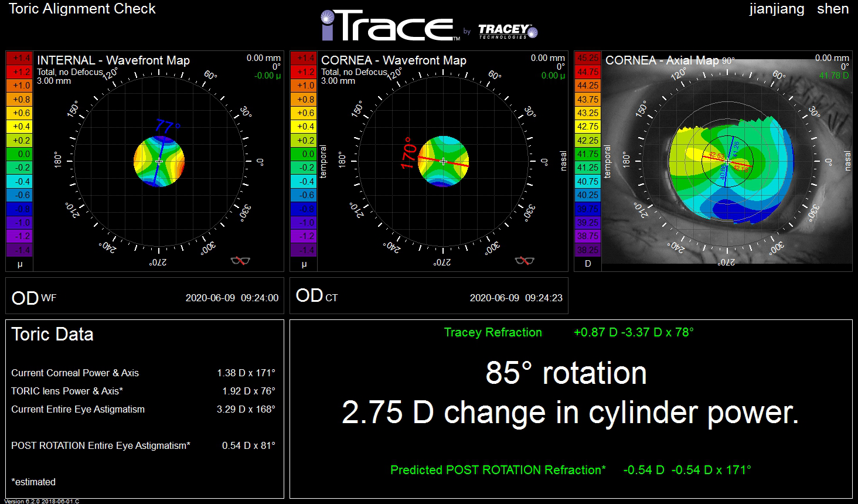Click the "OD WF" exam label
This screenshot has height=504, width=858.
(x=34, y=298)
